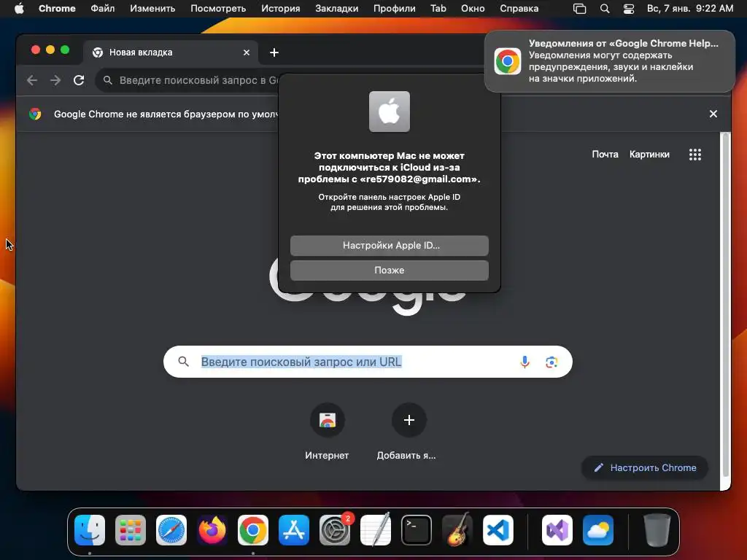Click the Chrome icon in the Google Chrome Helper notification

coord(508,61)
